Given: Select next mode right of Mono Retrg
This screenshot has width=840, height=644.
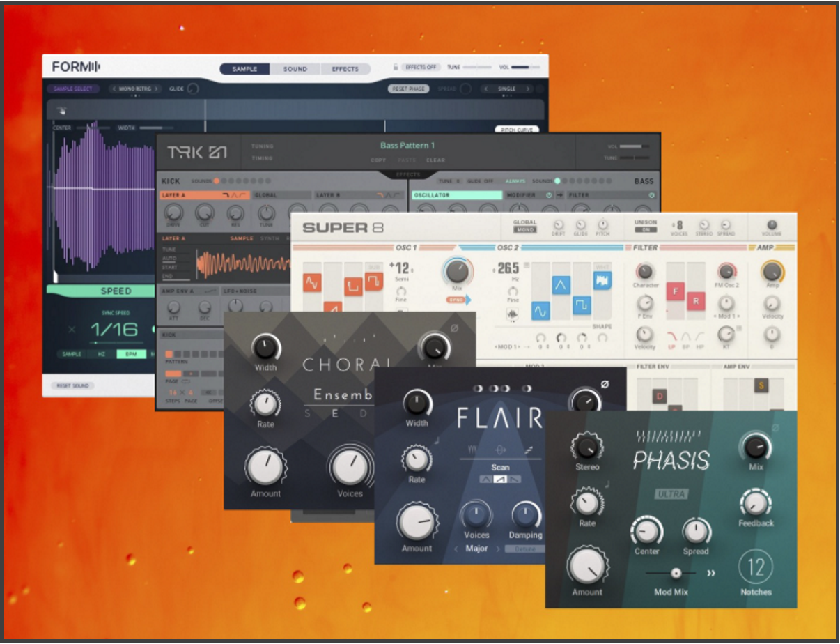Looking at the screenshot, I should (x=157, y=89).
